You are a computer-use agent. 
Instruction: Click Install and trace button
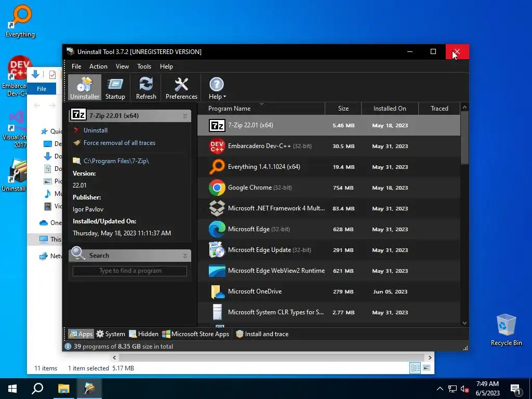(x=262, y=334)
